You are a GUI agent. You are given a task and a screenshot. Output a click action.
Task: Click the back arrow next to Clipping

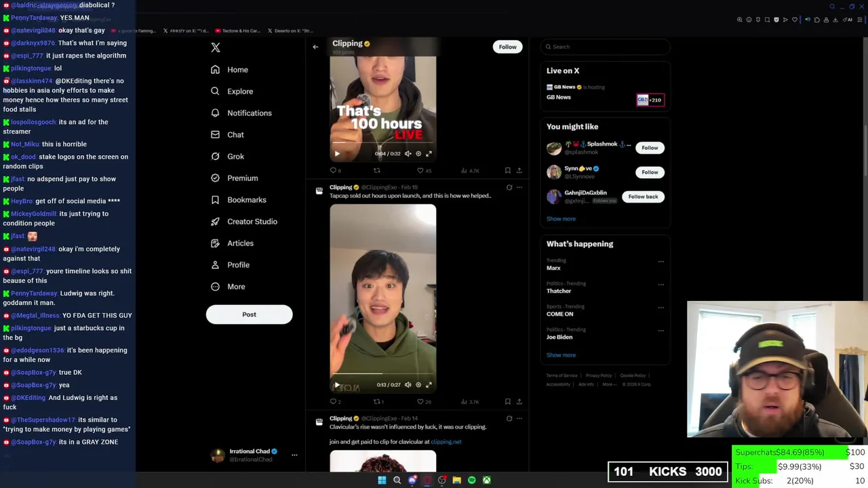(x=315, y=47)
